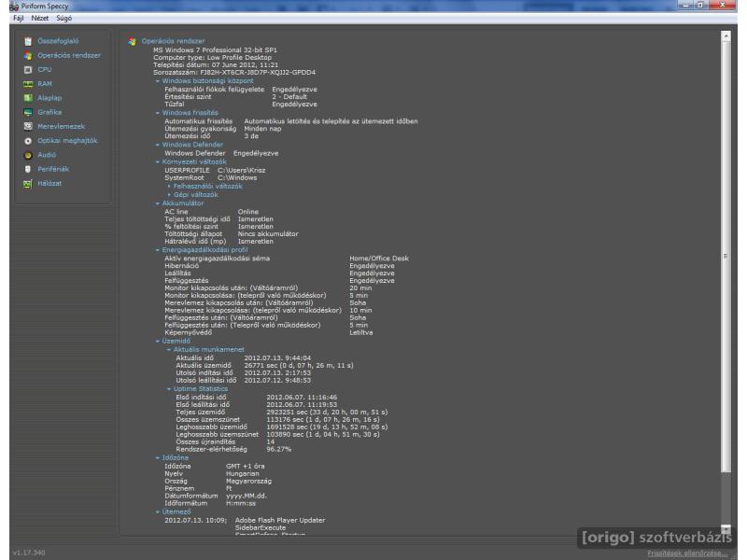Collapse the Ütemező node
The image size is (747, 560).
pyautogui.click(x=157, y=512)
